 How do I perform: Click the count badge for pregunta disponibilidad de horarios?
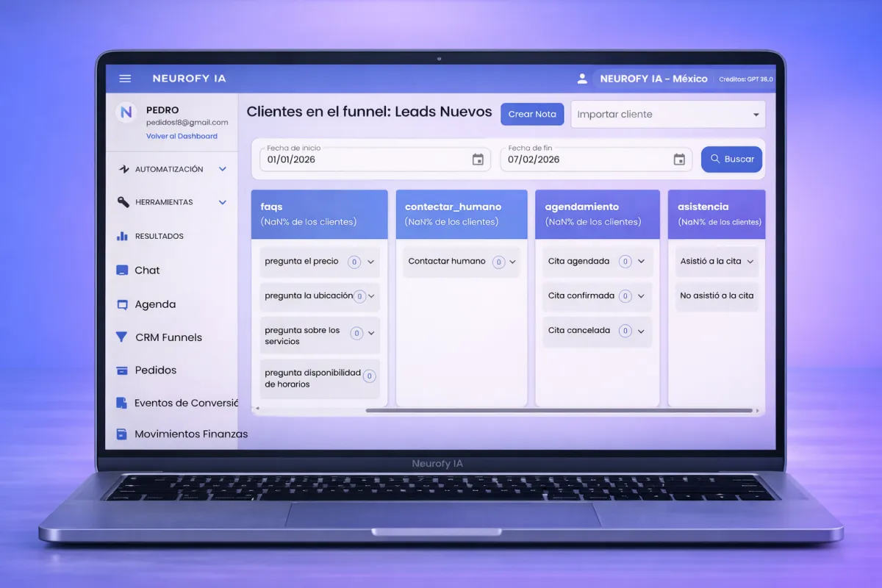370,376
